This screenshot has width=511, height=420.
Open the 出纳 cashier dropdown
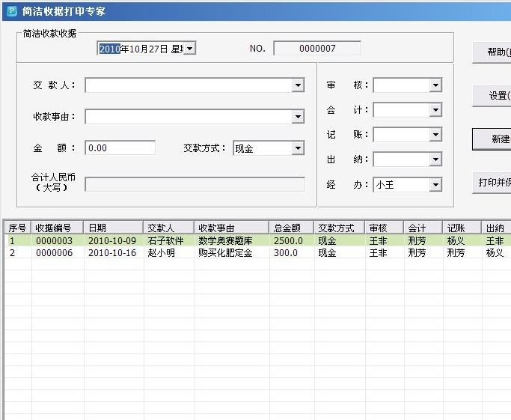click(435, 159)
